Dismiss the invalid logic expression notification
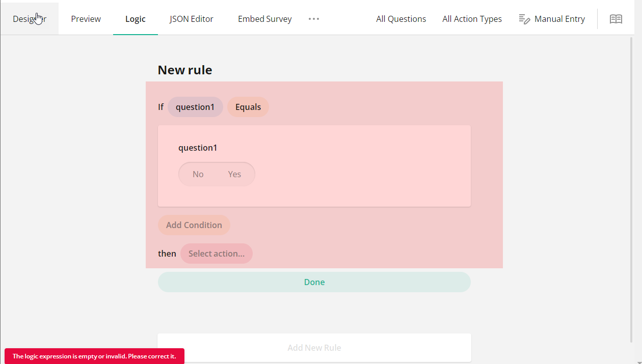 (x=94, y=356)
